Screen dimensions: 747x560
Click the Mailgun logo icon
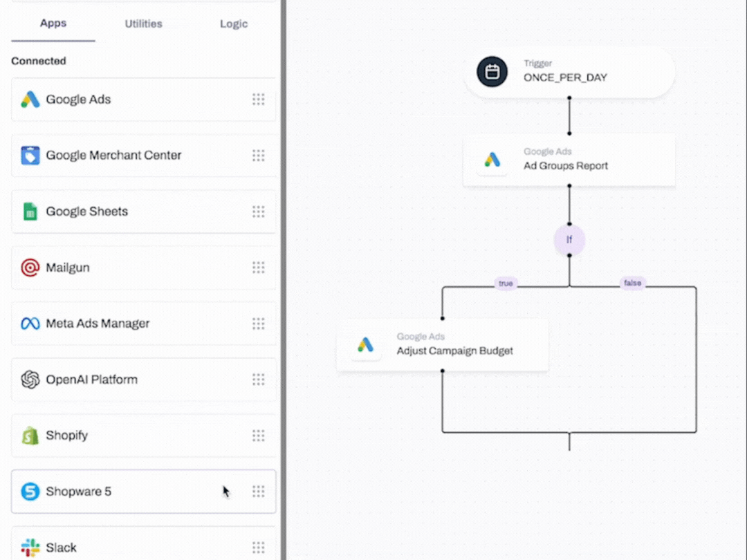click(x=30, y=268)
